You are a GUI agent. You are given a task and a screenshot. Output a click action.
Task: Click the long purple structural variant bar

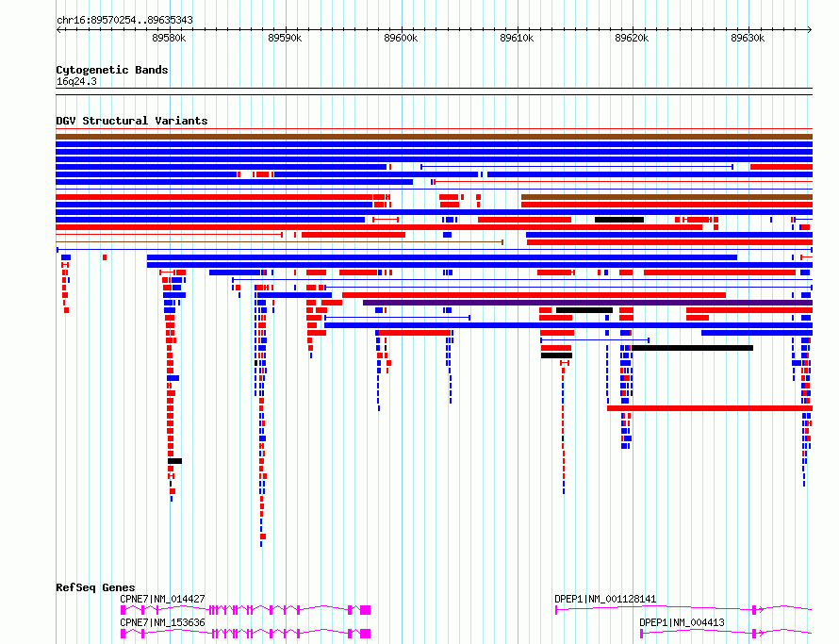point(587,303)
